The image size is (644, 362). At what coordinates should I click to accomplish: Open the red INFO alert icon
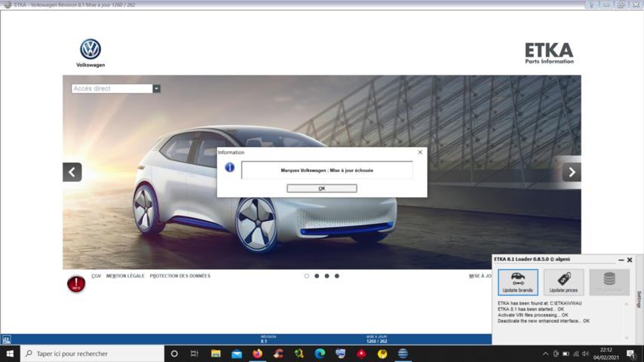76,284
